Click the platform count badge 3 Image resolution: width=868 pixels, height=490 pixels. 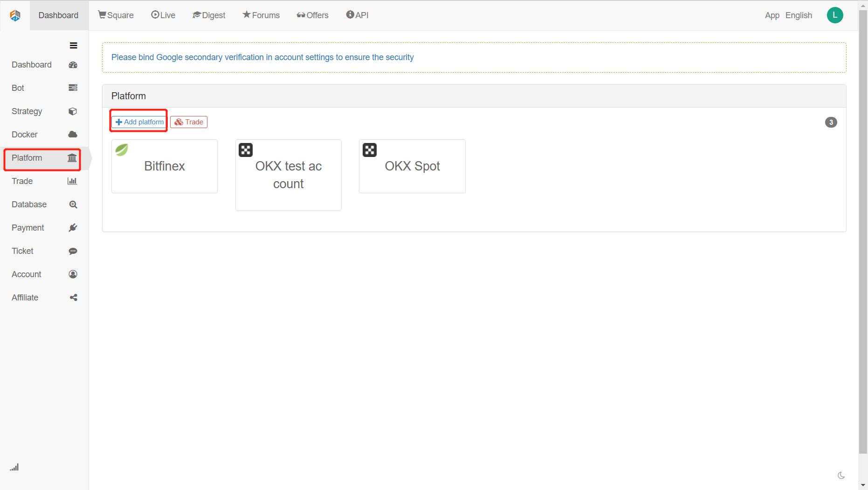(x=831, y=122)
